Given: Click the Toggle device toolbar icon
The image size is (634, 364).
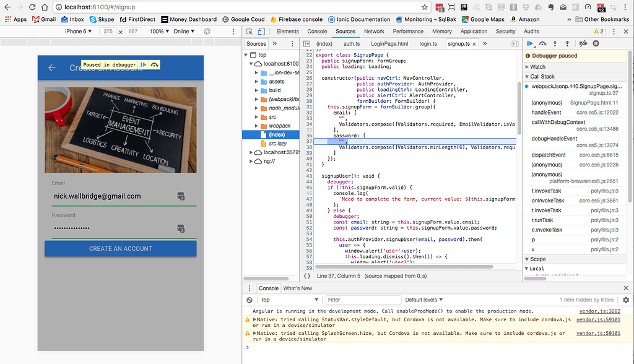Looking at the screenshot, I should (260, 31).
